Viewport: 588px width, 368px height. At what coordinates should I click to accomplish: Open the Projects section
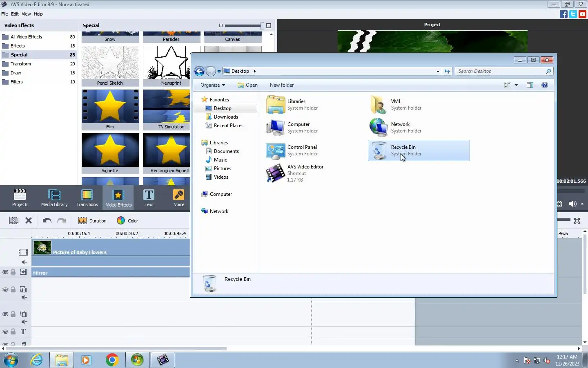(x=20, y=198)
